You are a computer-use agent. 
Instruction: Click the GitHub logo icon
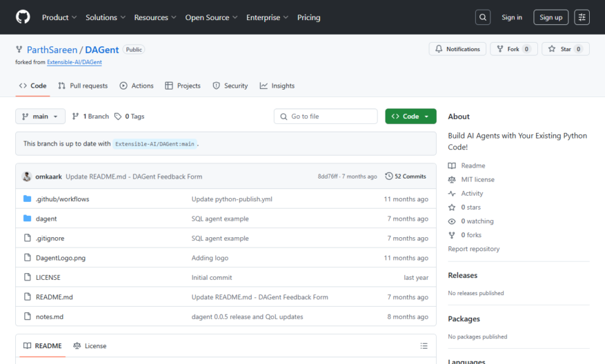point(23,17)
